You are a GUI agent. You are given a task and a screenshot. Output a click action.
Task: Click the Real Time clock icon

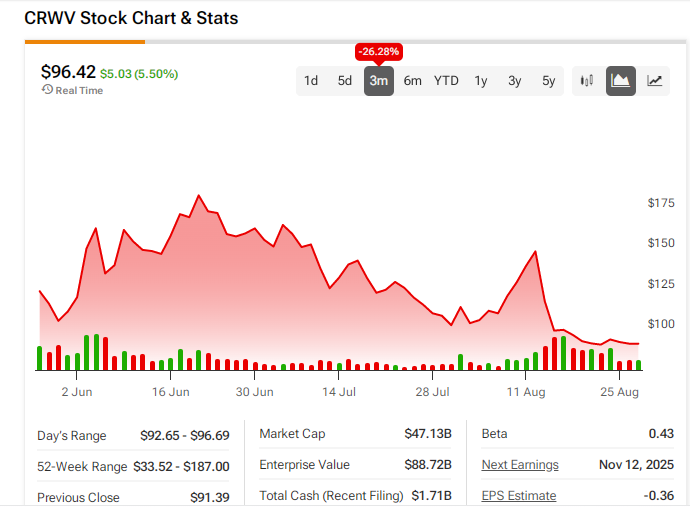(x=47, y=90)
